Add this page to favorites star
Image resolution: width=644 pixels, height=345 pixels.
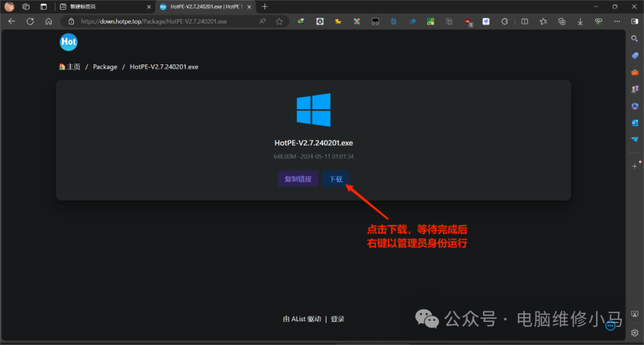[x=279, y=21]
